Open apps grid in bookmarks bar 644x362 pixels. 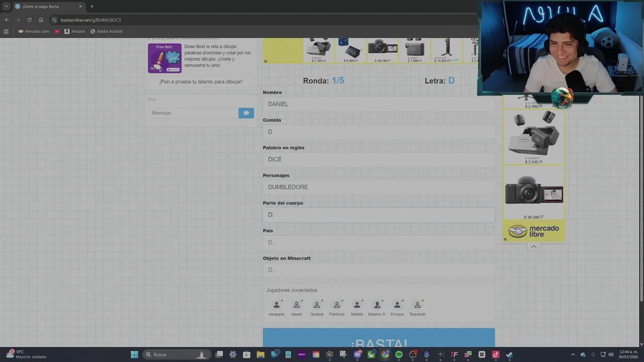coord(7,31)
